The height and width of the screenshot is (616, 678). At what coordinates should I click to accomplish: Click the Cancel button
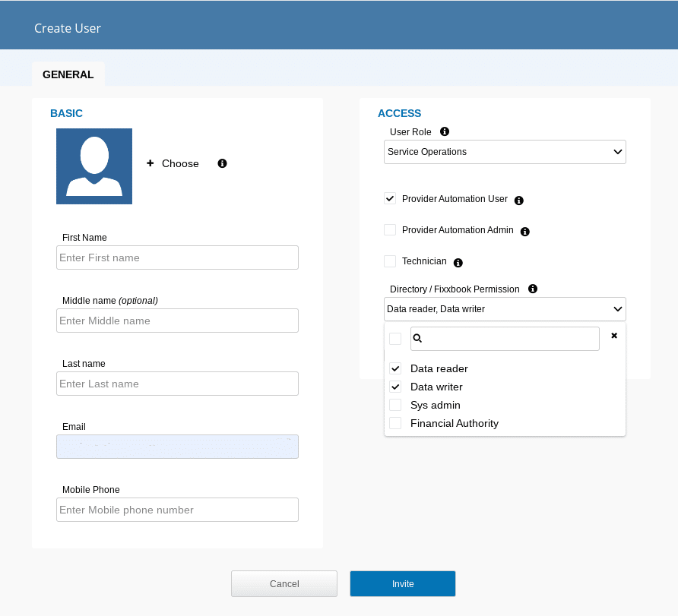point(284,583)
